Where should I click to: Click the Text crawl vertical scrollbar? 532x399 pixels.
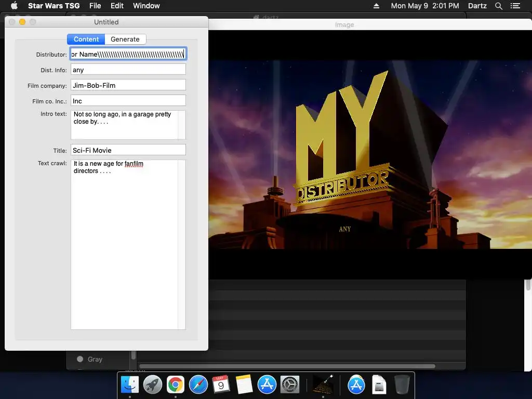182,244
